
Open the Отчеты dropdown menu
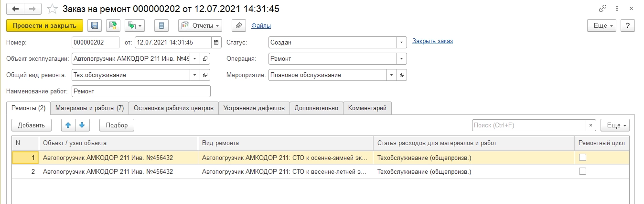pyautogui.click(x=200, y=25)
